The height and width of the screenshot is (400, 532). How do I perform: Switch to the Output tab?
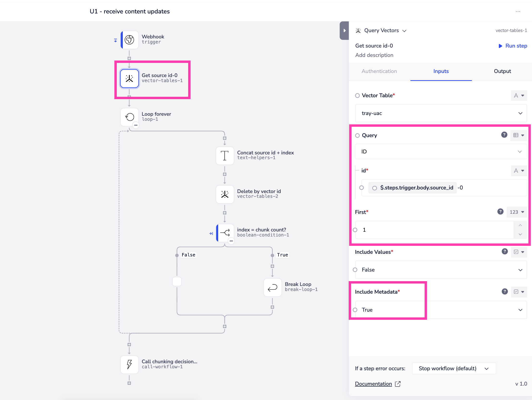(x=502, y=71)
